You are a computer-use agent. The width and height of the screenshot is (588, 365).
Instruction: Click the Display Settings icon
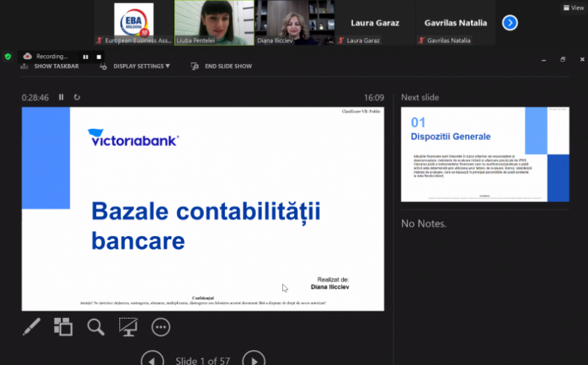(x=103, y=66)
